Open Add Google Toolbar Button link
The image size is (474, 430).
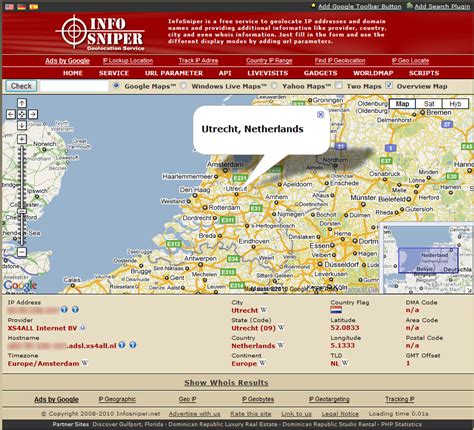pyautogui.click(x=359, y=6)
